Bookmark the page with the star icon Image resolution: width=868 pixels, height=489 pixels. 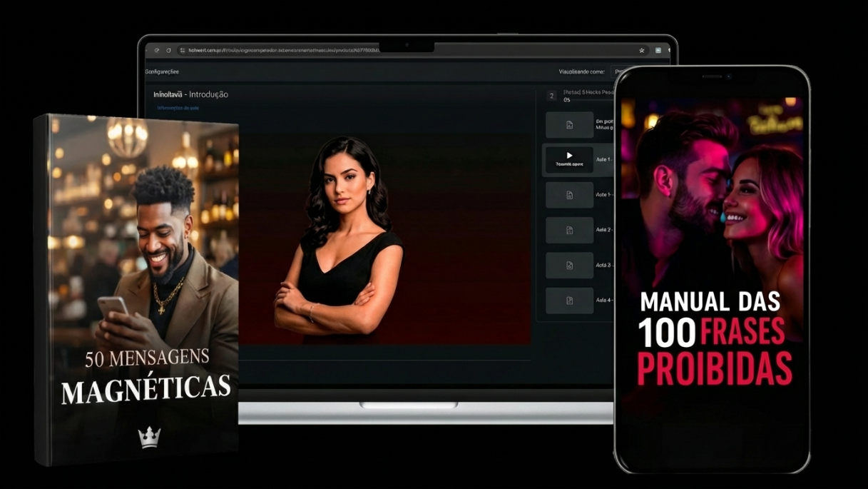click(642, 51)
